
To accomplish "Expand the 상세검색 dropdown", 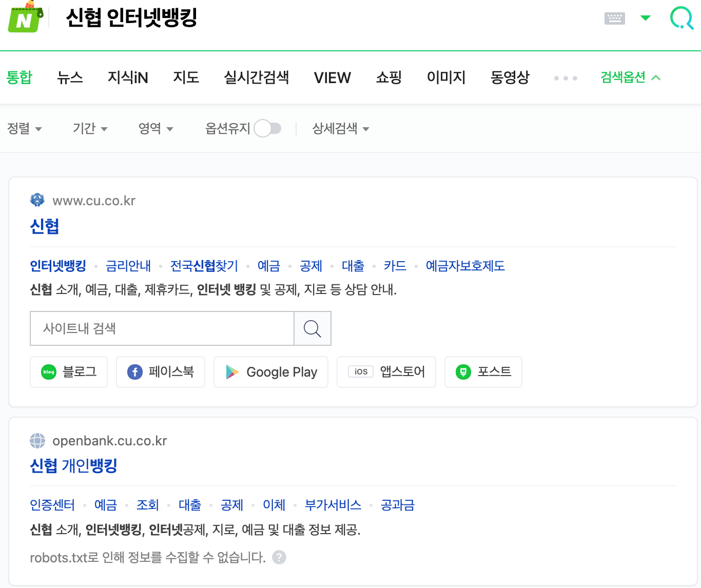I will (341, 128).
